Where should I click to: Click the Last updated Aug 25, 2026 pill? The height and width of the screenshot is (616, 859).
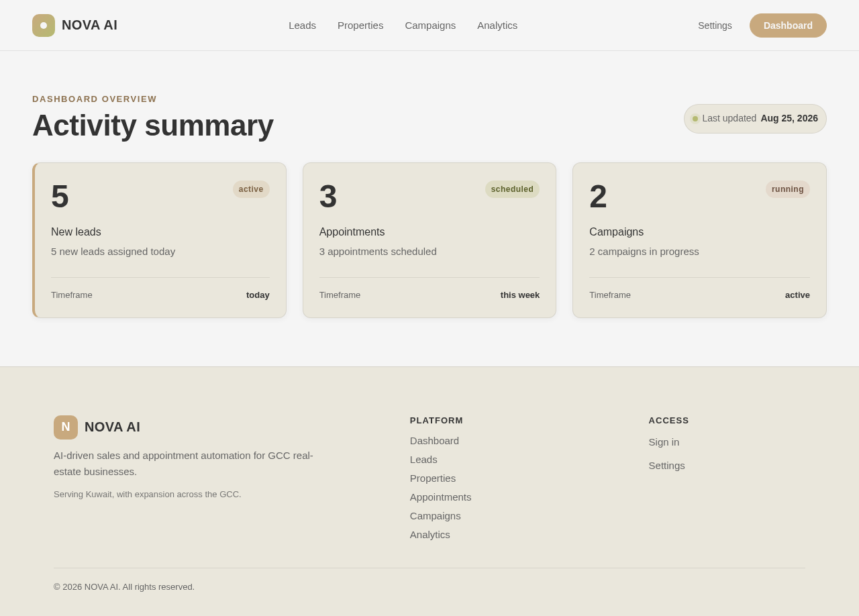pos(755,119)
